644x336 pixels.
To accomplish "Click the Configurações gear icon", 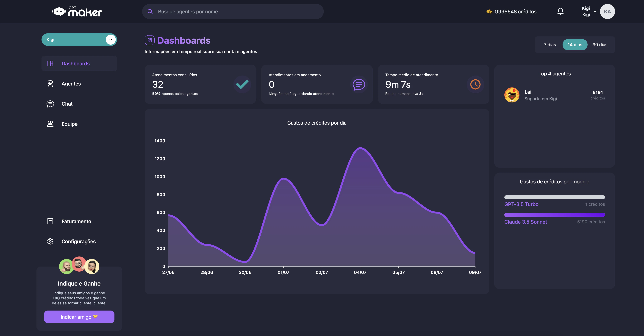I will pos(50,242).
